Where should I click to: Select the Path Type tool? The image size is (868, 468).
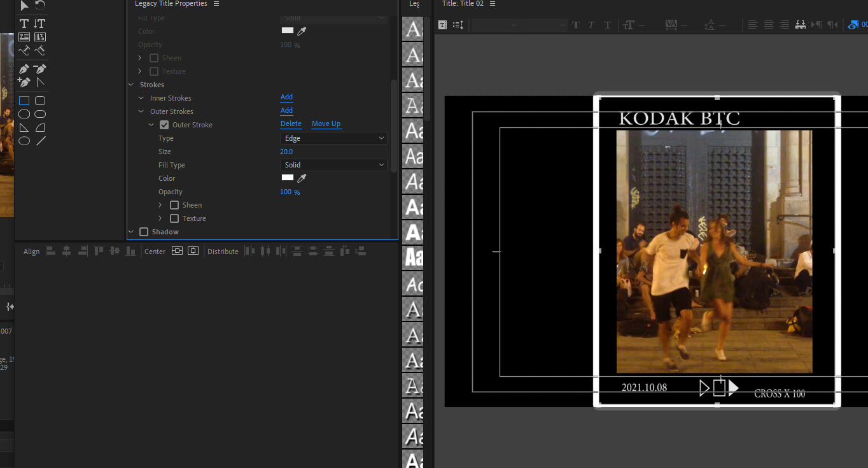(24, 50)
